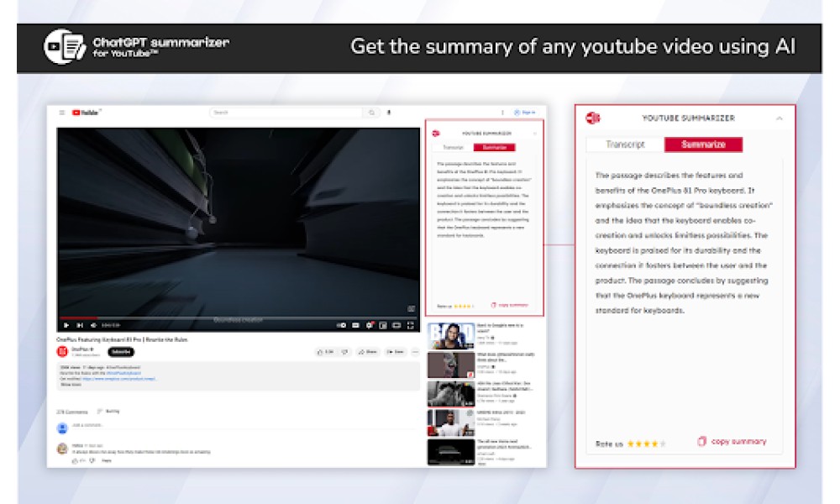Click the Save button under the video
The height and width of the screenshot is (504, 840).
tap(396, 352)
